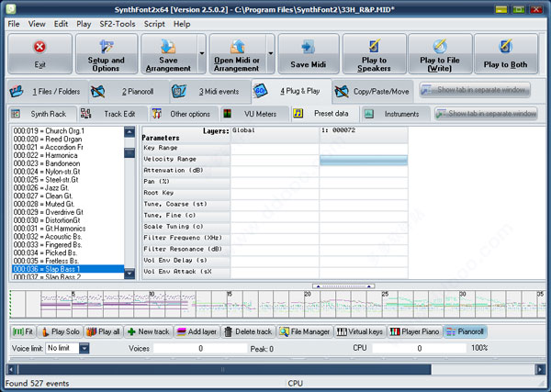
Task: Click upper Show tab in separate window
Action: pyautogui.click(x=475, y=90)
